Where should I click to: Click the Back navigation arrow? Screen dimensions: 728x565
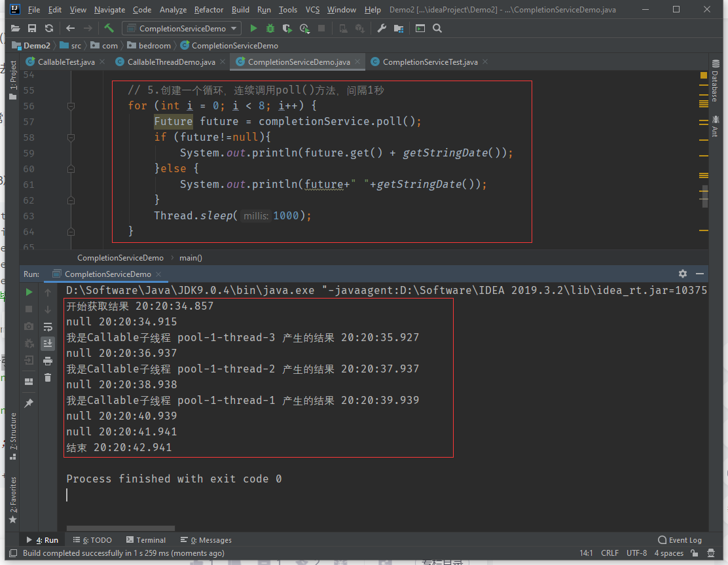tap(70, 28)
